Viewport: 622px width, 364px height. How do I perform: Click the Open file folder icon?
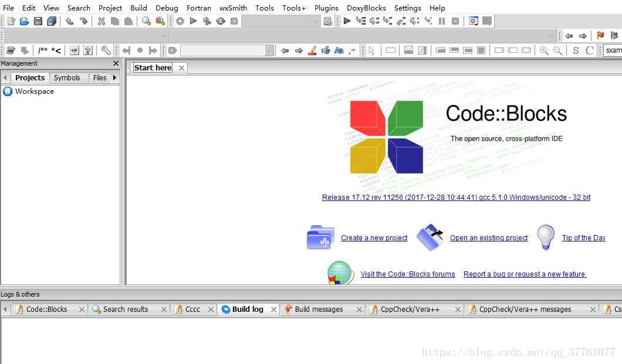25,21
